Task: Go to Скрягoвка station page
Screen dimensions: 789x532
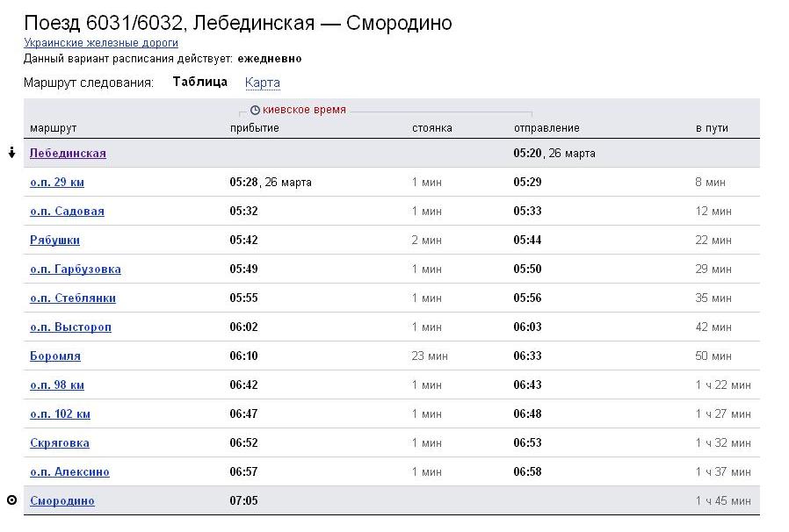Action: pyautogui.click(x=60, y=442)
